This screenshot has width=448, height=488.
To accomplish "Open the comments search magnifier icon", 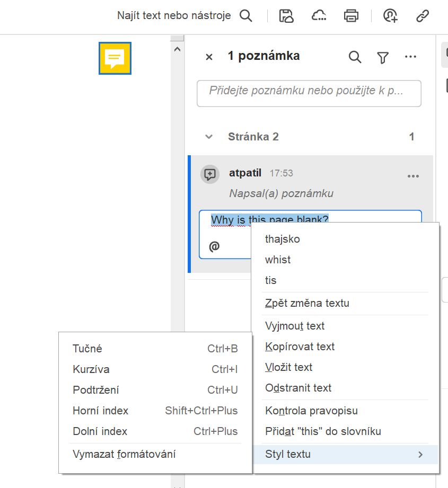I will pos(355,56).
